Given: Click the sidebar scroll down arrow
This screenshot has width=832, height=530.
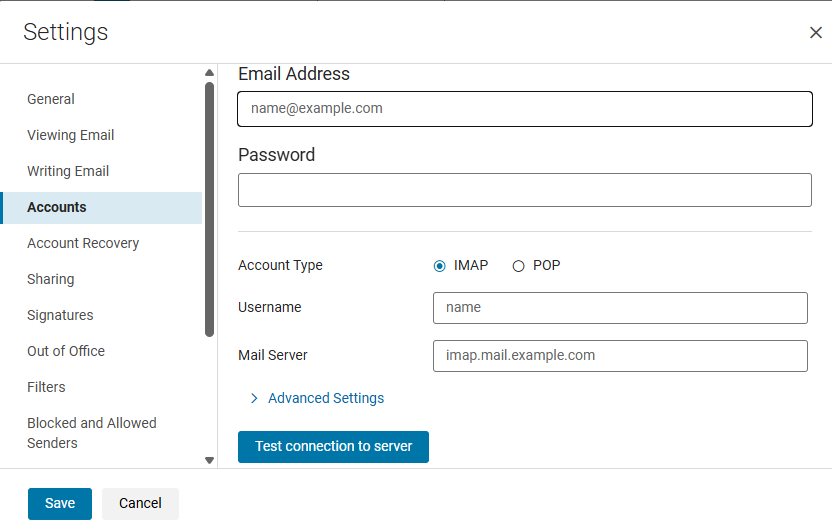Looking at the screenshot, I should point(209,460).
